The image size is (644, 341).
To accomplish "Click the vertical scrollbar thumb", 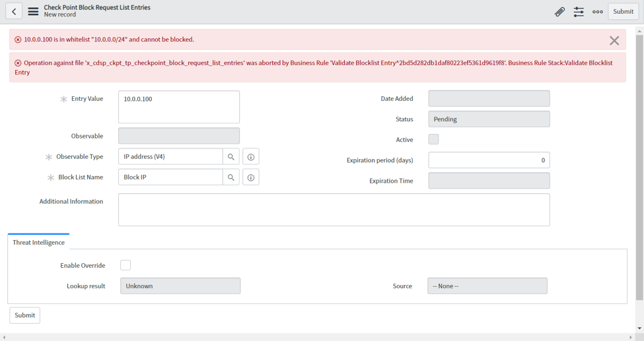I will pos(639,167).
